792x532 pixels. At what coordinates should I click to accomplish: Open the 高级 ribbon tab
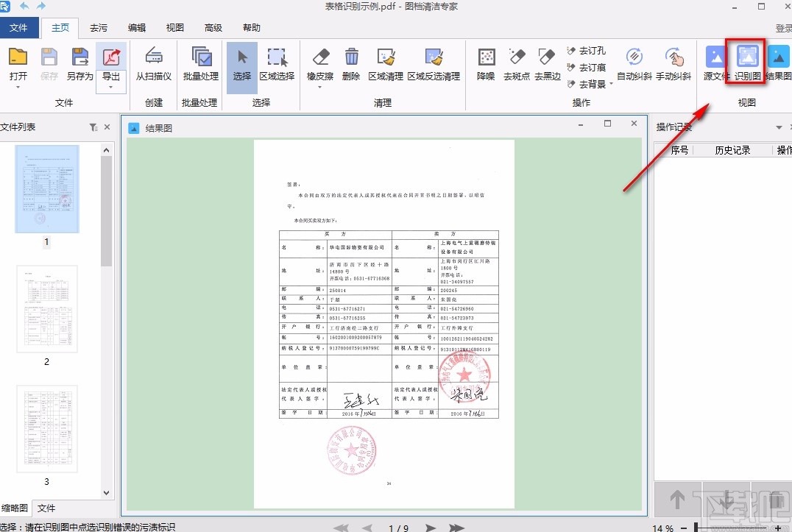[213, 28]
